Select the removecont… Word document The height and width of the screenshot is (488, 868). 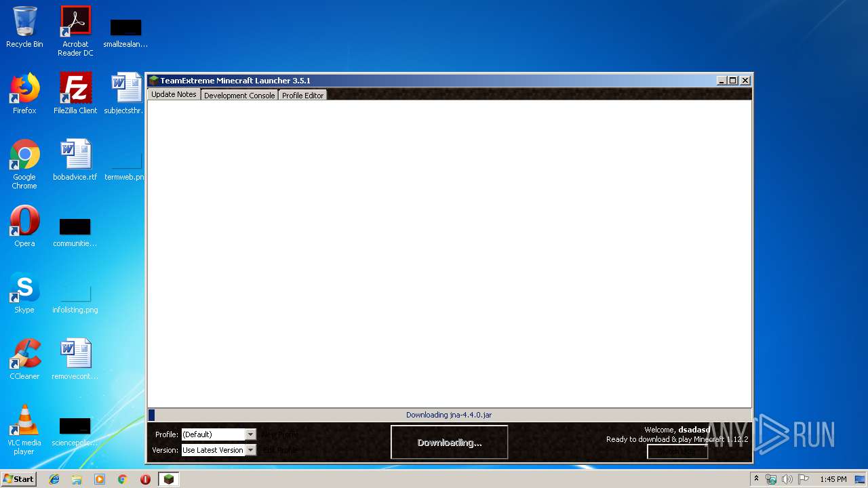click(x=75, y=359)
